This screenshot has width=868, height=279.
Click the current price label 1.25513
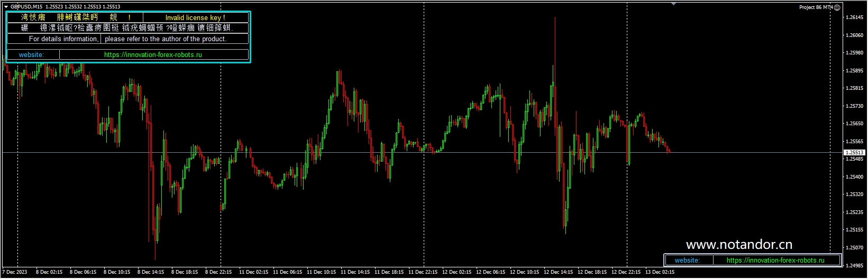tap(854, 153)
